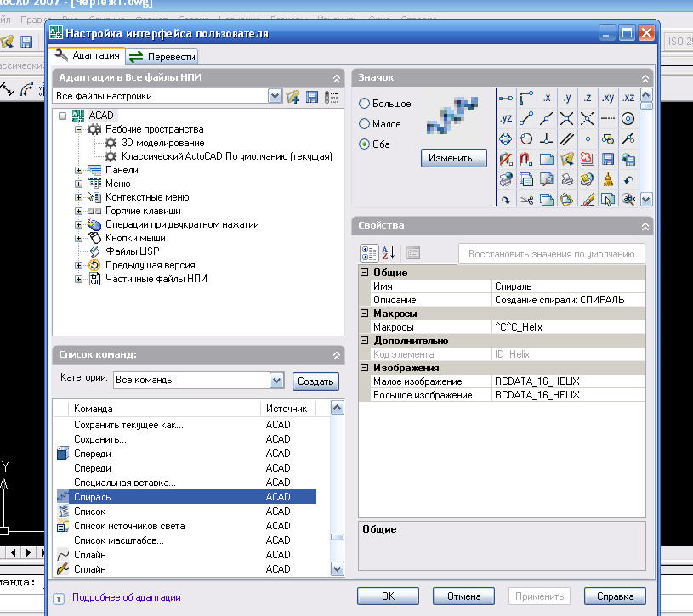
Task: Sort properties alphabetically
Action: (388, 253)
